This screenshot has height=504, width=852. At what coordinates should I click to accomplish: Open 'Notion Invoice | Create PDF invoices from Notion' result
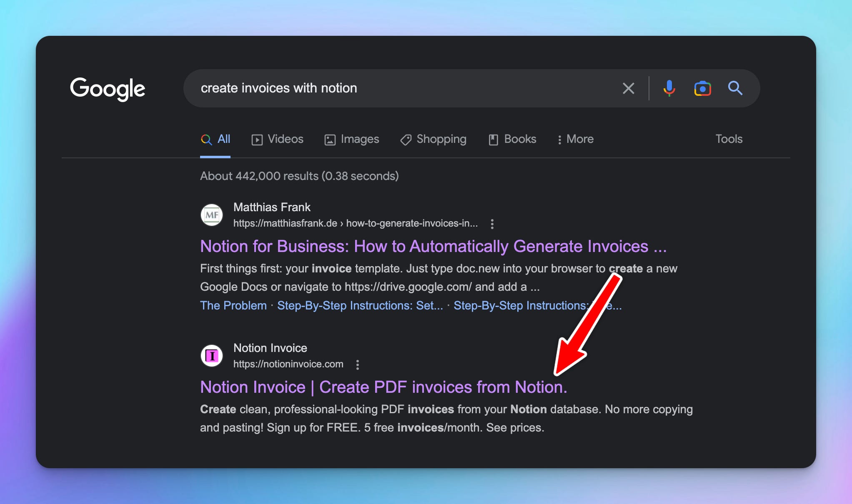click(383, 387)
